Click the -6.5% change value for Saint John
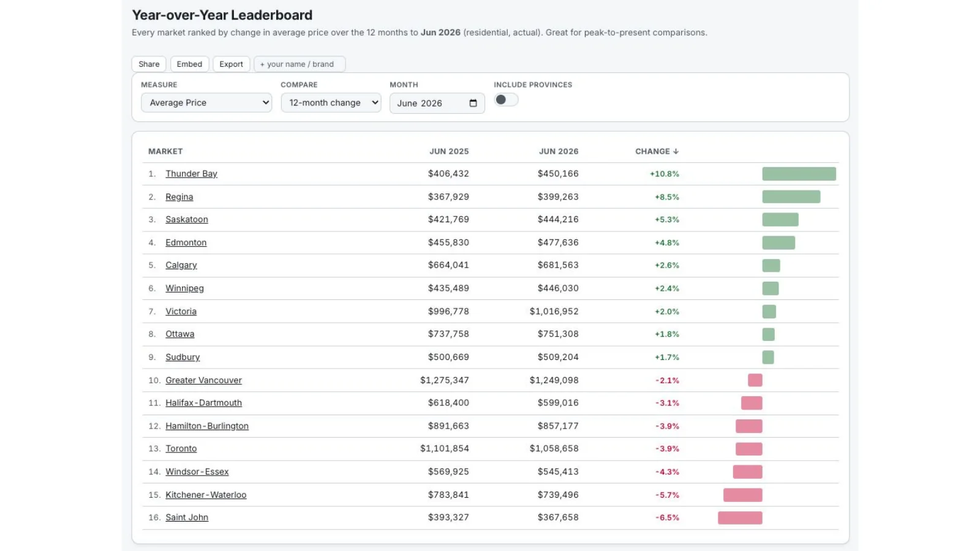This screenshot has width=980, height=551. (x=668, y=518)
